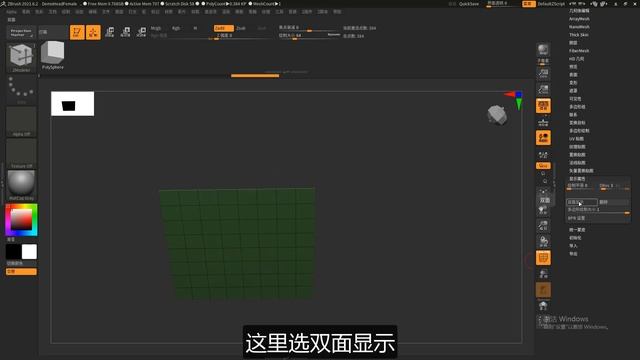640x360 pixels.
Task: Click the color picker square
Action: pyautogui.click(x=21, y=220)
